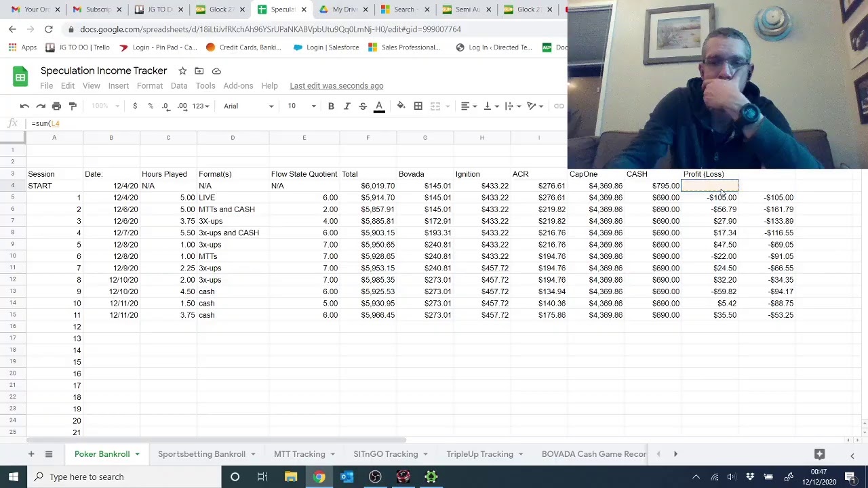Open vertical align dropdown
868x488 pixels.
click(490, 106)
